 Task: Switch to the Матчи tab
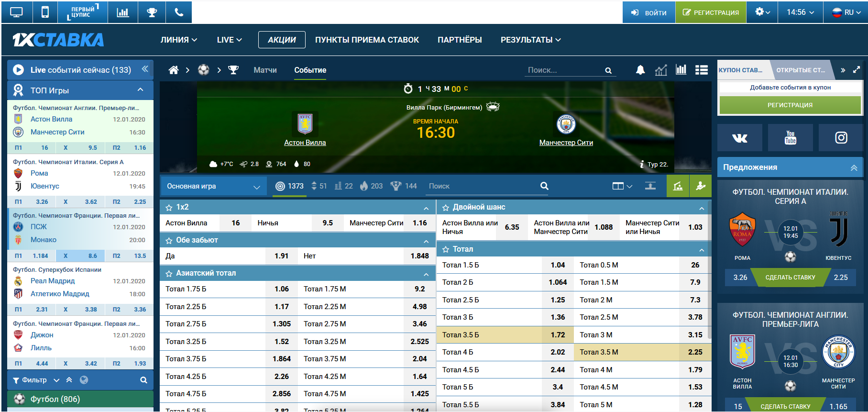(x=265, y=70)
